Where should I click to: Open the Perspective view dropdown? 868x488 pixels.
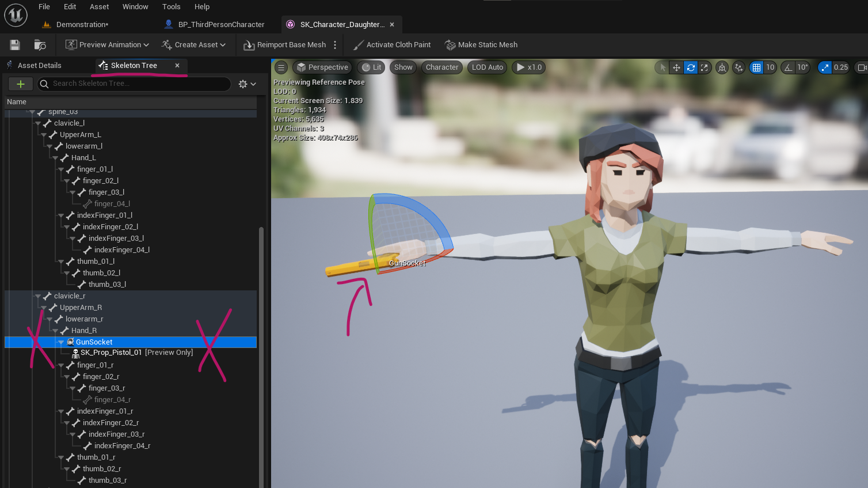pyautogui.click(x=322, y=67)
